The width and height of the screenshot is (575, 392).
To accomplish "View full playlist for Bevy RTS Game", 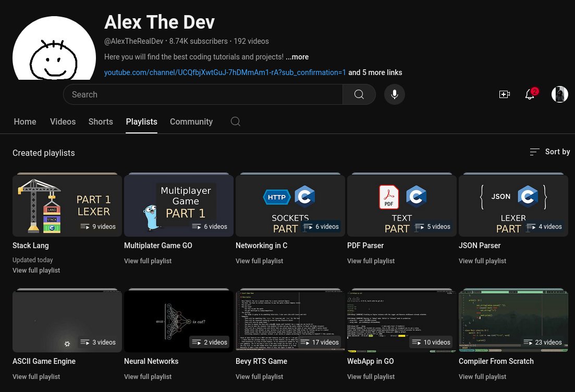I will (x=259, y=377).
